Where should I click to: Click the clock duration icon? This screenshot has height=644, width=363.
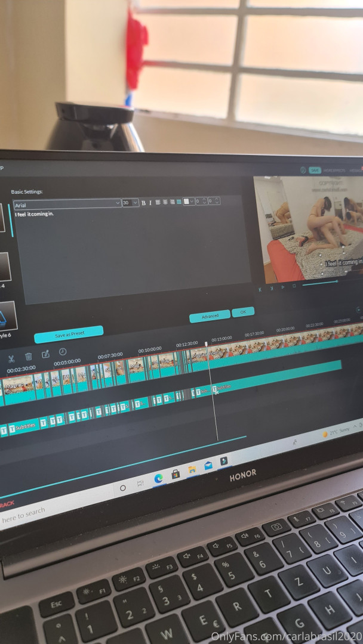point(62,352)
